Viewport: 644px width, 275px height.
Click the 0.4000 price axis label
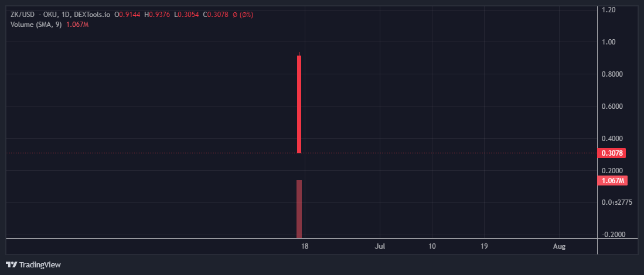pyautogui.click(x=613, y=139)
